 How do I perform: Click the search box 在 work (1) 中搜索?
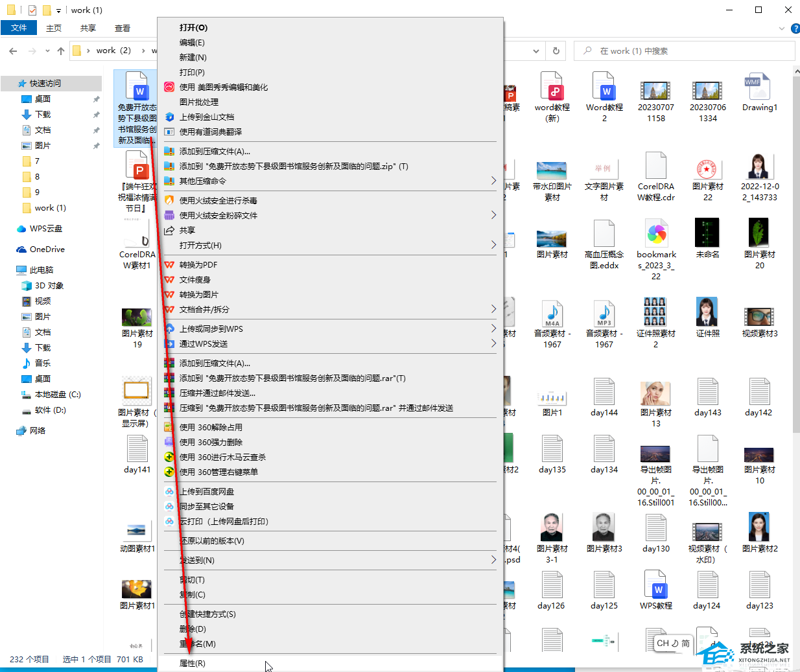[685, 51]
